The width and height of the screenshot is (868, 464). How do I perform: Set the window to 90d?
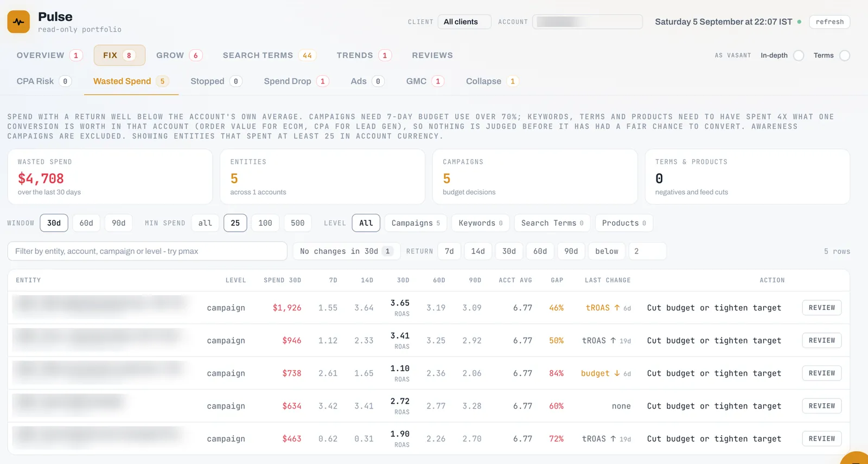(x=118, y=223)
